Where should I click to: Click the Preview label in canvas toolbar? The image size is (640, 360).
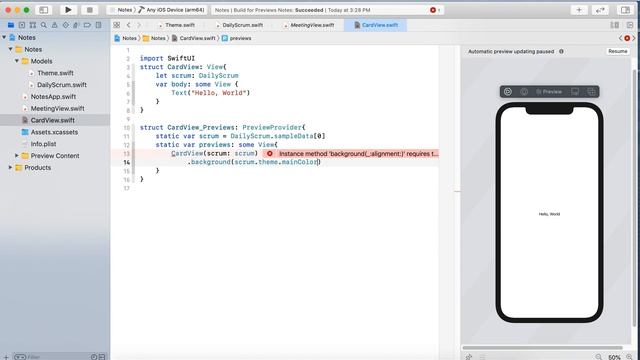click(549, 91)
